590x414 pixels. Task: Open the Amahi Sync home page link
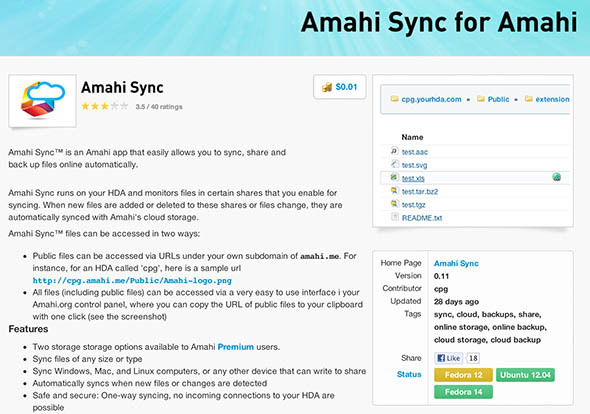[456, 263]
